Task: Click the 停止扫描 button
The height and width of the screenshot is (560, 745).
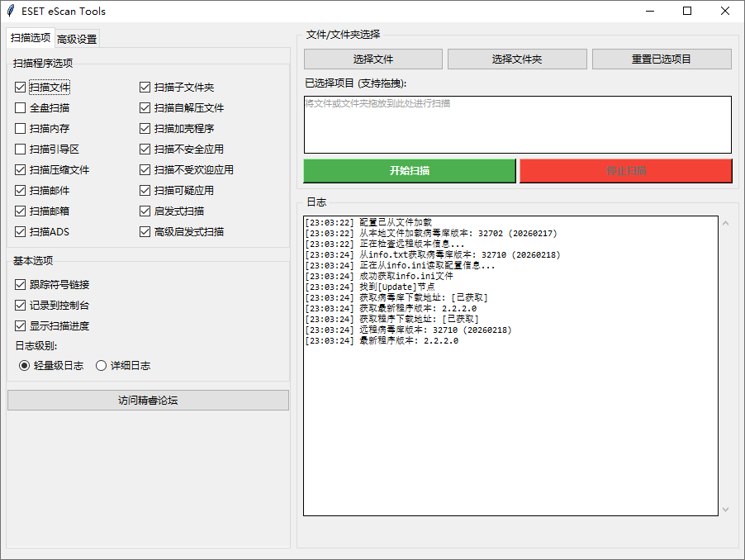Action: (x=625, y=170)
